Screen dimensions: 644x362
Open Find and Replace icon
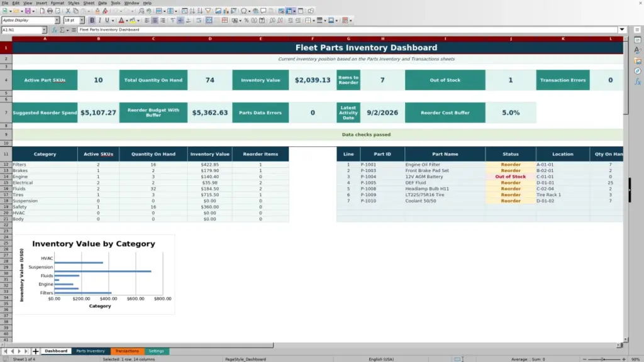141,11
